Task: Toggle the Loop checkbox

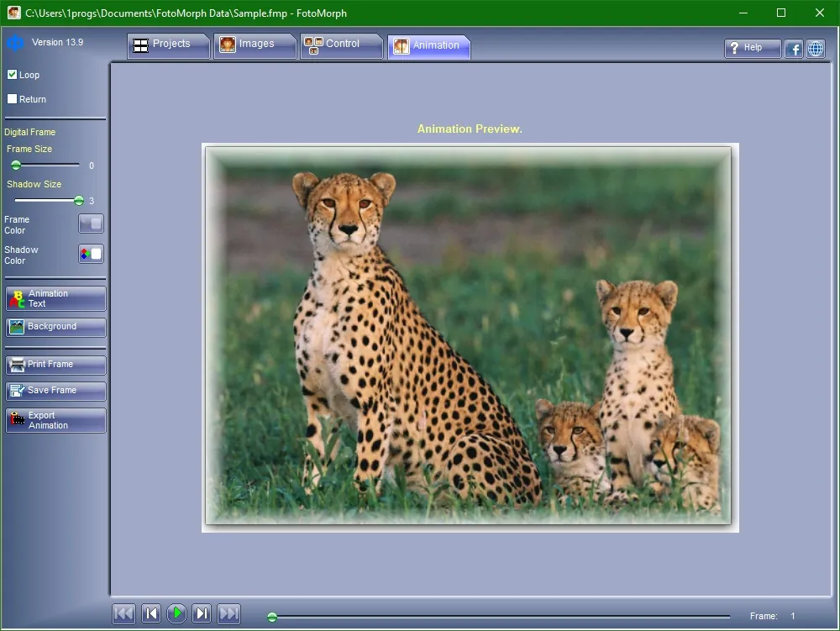Action: (x=13, y=75)
